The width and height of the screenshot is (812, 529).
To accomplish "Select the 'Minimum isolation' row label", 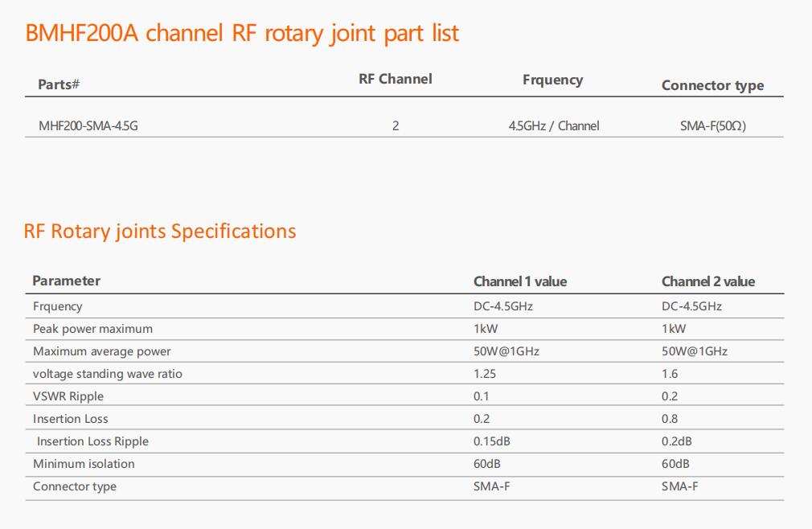I will click(x=84, y=464).
